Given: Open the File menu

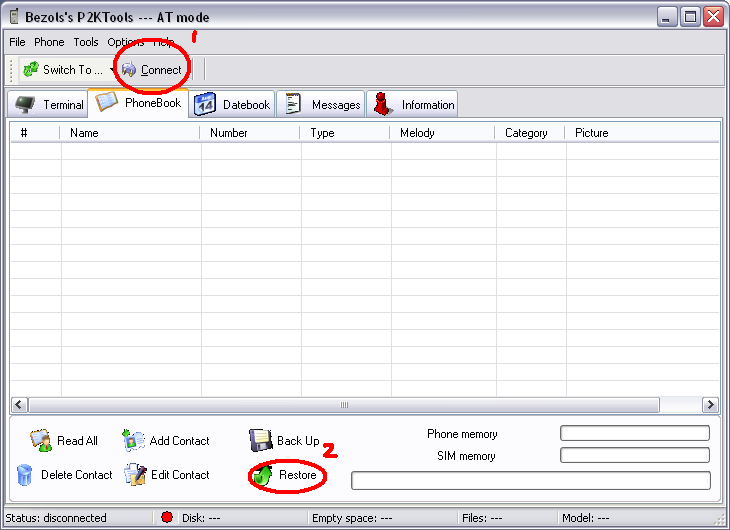Looking at the screenshot, I should pos(17,42).
